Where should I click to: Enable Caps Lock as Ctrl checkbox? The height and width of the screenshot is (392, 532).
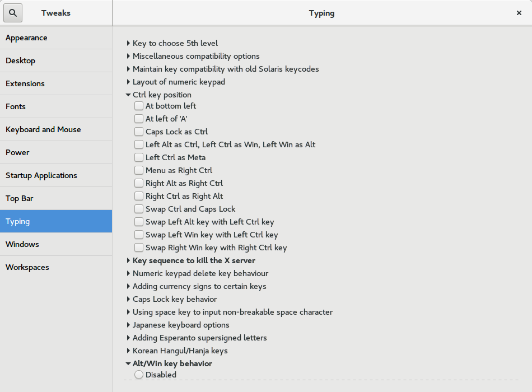coord(139,132)
